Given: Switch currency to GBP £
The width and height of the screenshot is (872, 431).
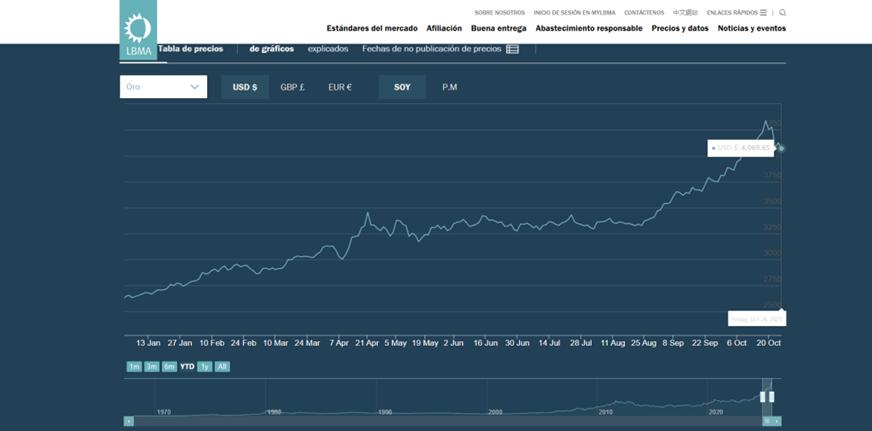Looking at the screenshot, I should 292,87.
